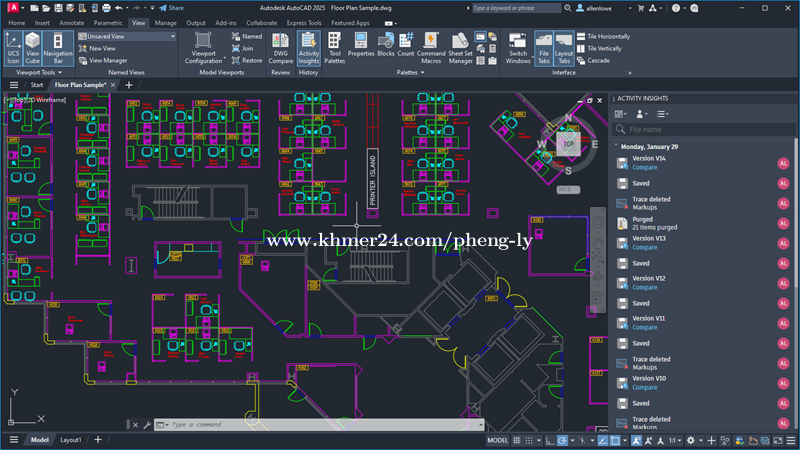
Task: Click the help question mark icon
Action: tap(676, 8)
